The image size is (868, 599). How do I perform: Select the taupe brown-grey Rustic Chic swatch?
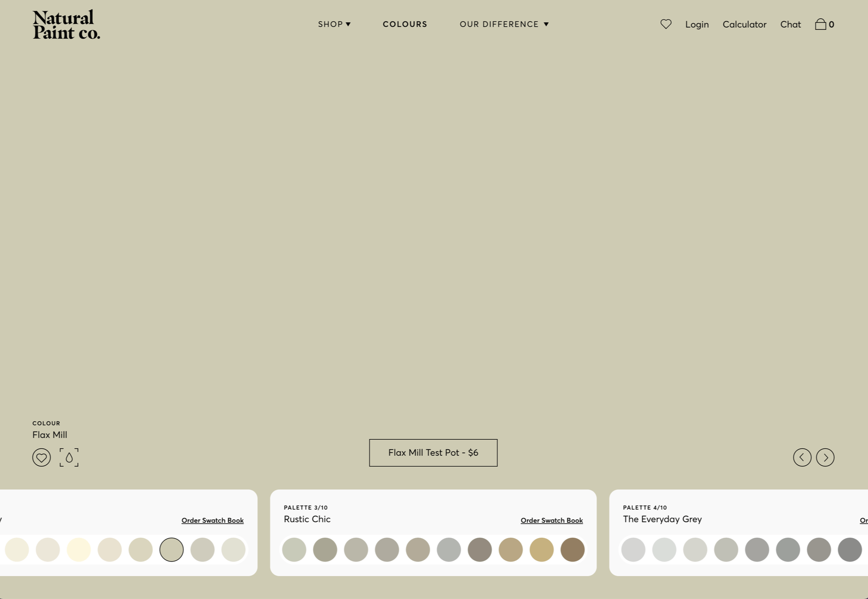(x=480, y=549)
